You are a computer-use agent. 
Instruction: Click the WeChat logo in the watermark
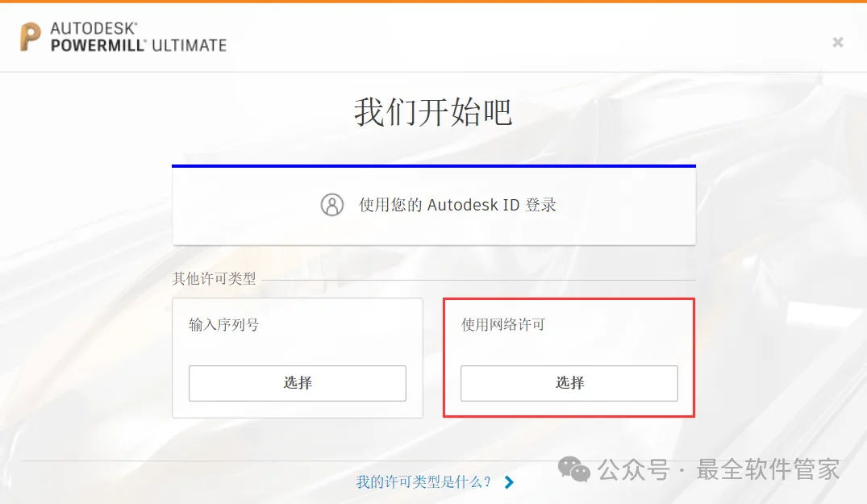pyautogui.click(x=574, y=469)
